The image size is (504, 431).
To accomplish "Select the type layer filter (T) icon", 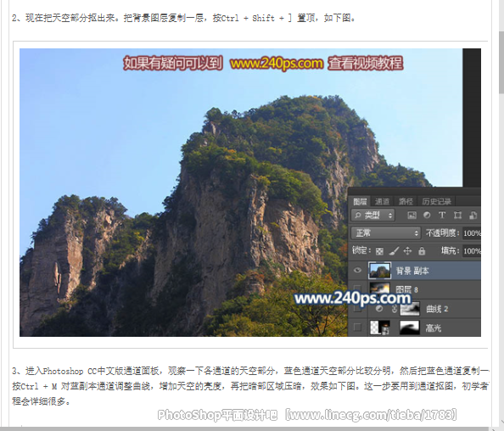I will 442,215.
